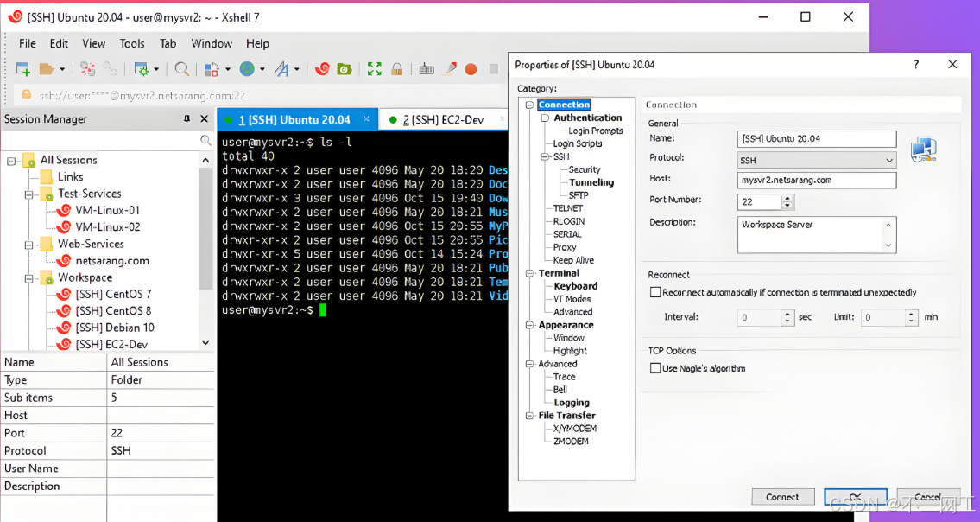The image size is (980, 522).
Task: Click the padlock icon in address bar
Action: point(26,94)
